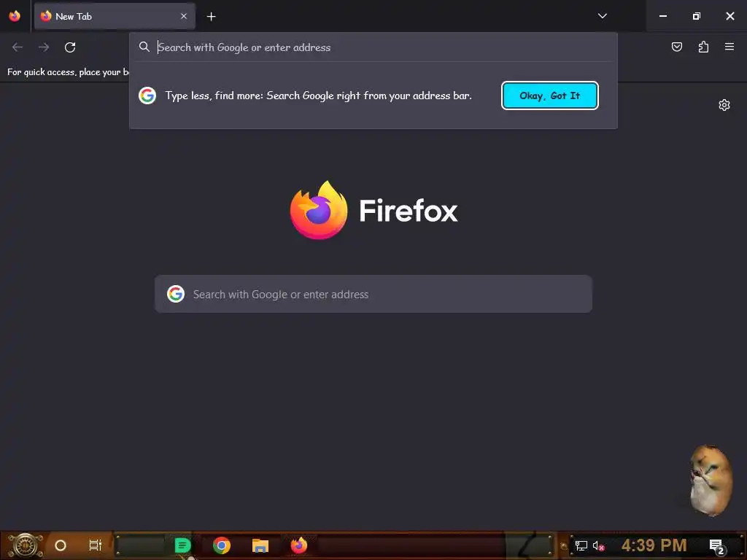Screen dimensions: 747x560
Task: Launch Google Chrome from the taskbar
Action: point(222,545)
